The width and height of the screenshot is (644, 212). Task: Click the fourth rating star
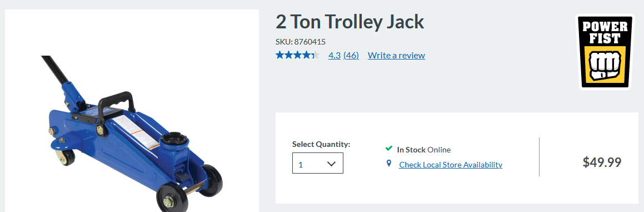(306, 55)
